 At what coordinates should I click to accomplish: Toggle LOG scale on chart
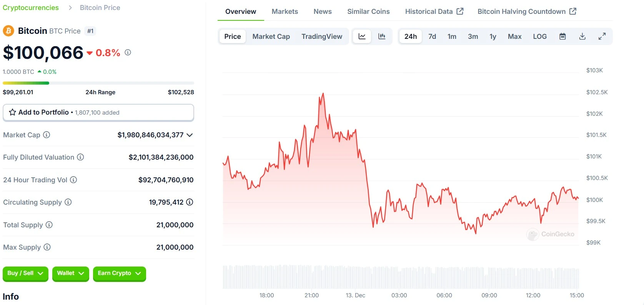[x=539, y=37]
